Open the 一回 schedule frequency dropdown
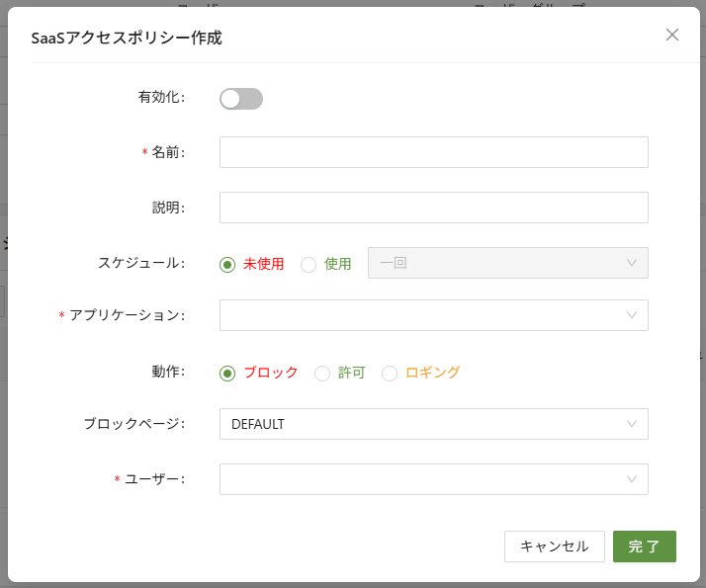This screenshot has width=706, height=588. tap(494, 263)
